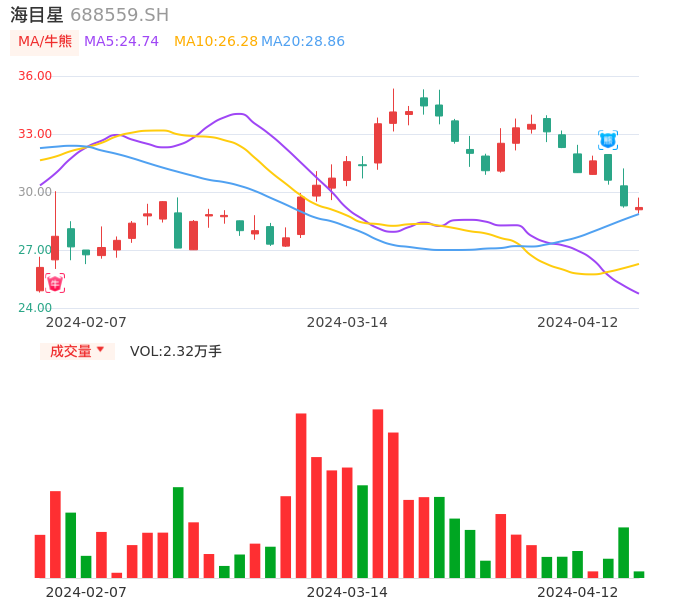Viewport: 686px width, 606px height.
Task: Click the tallest red volume bar
Action: coord(378,493)
